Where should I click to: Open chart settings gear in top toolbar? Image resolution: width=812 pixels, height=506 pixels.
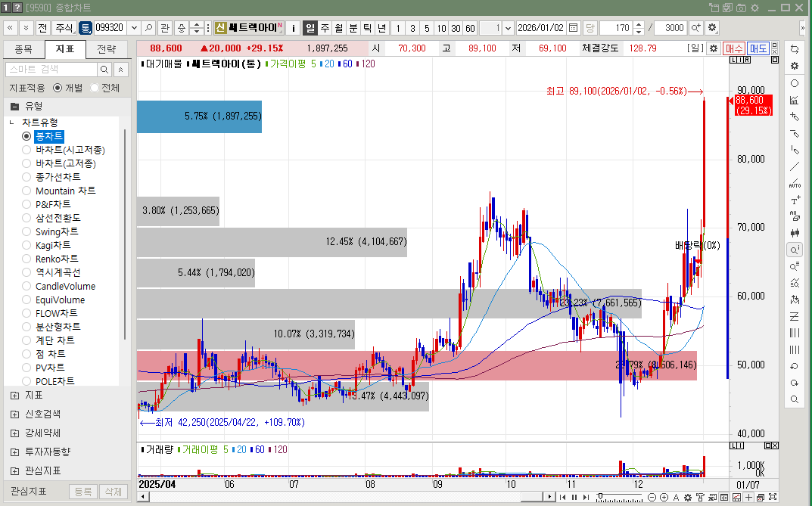[712, 28]
